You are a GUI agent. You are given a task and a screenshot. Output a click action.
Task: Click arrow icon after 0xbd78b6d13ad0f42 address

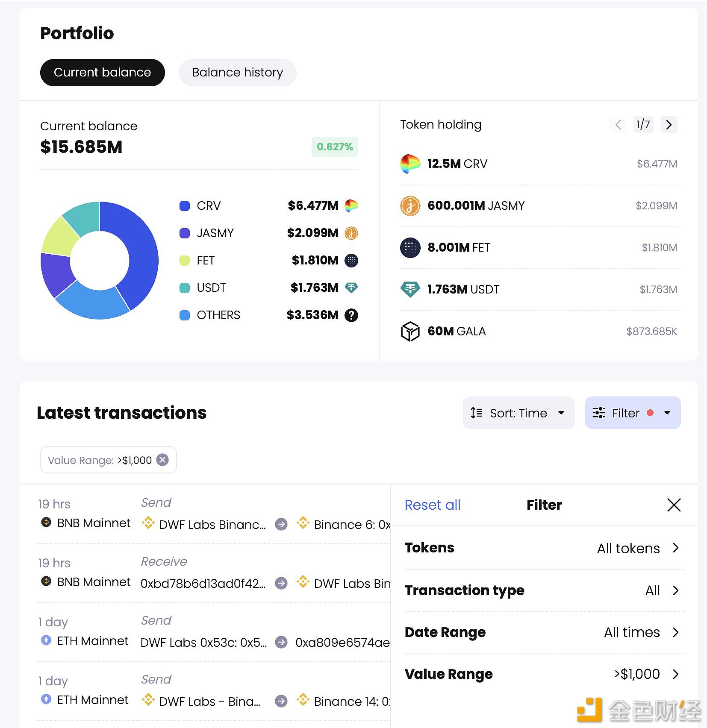coord(281,583)
